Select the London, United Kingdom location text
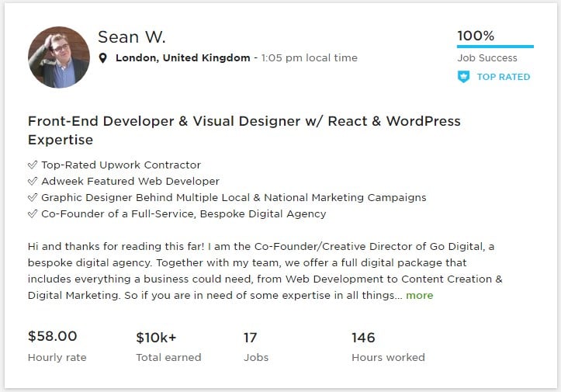Screen dimensions: 561x392 (182, 58)
